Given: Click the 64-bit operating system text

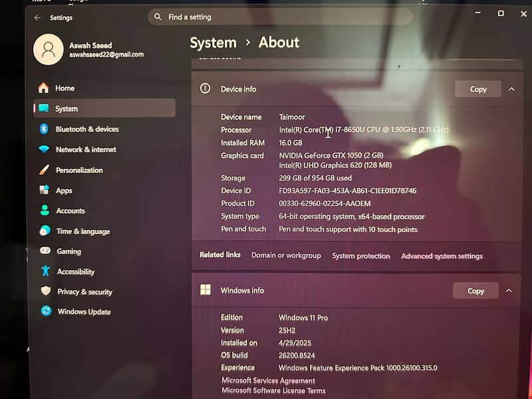Looking at the screenshot, I should point(352,217).
